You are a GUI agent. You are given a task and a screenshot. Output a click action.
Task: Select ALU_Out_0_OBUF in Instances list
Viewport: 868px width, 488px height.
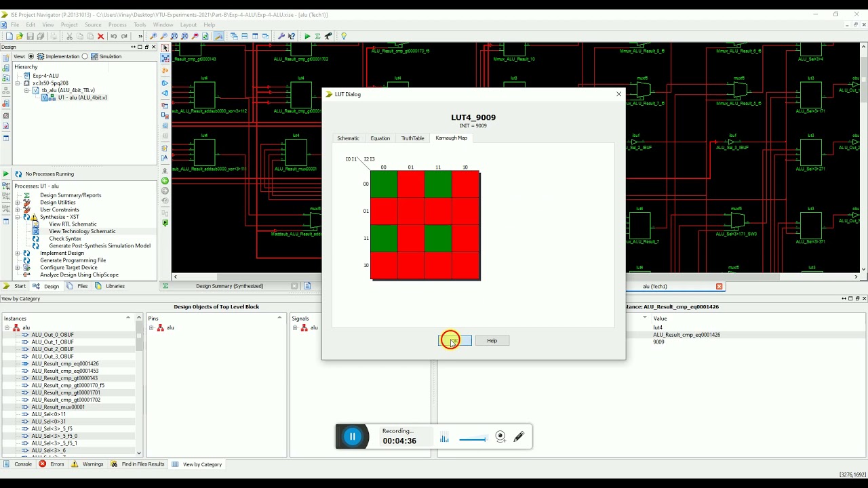52,335
